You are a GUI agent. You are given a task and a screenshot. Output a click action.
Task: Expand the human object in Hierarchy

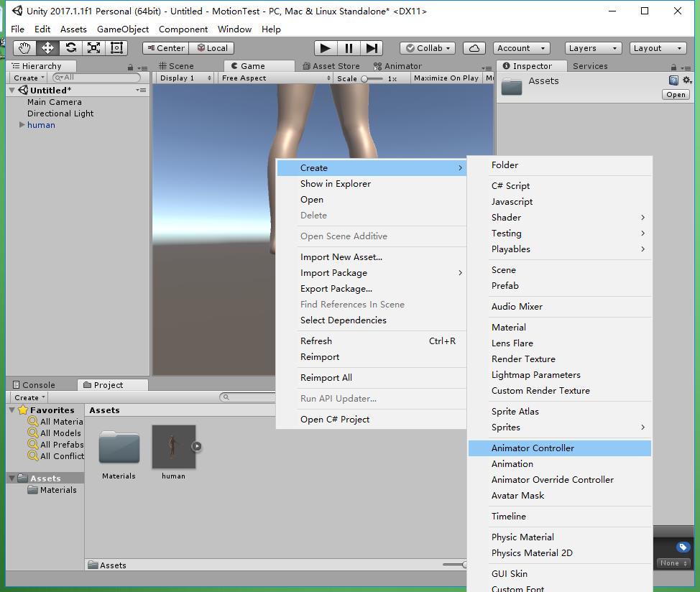(x=22, y=125)
